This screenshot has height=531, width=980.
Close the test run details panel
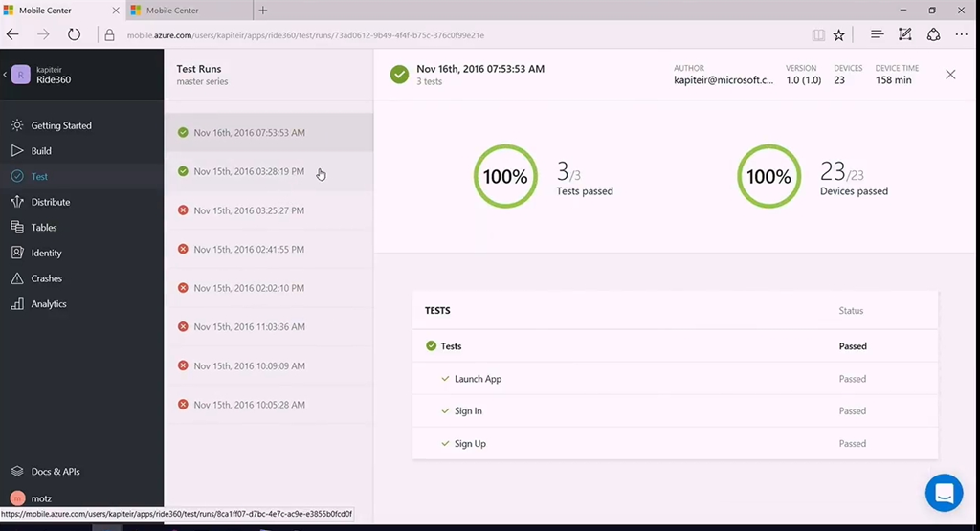point(950,75)
